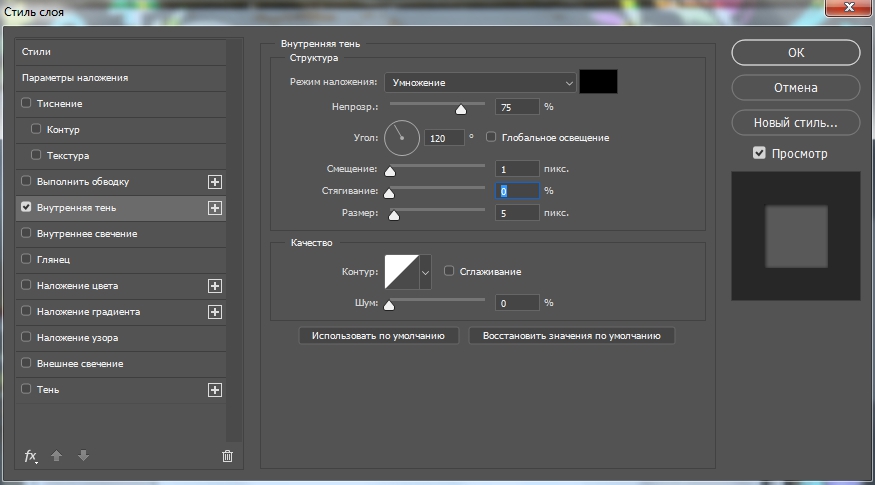Open Параметры наложения section
Screen dimensions: 875x485
point(121,78)
